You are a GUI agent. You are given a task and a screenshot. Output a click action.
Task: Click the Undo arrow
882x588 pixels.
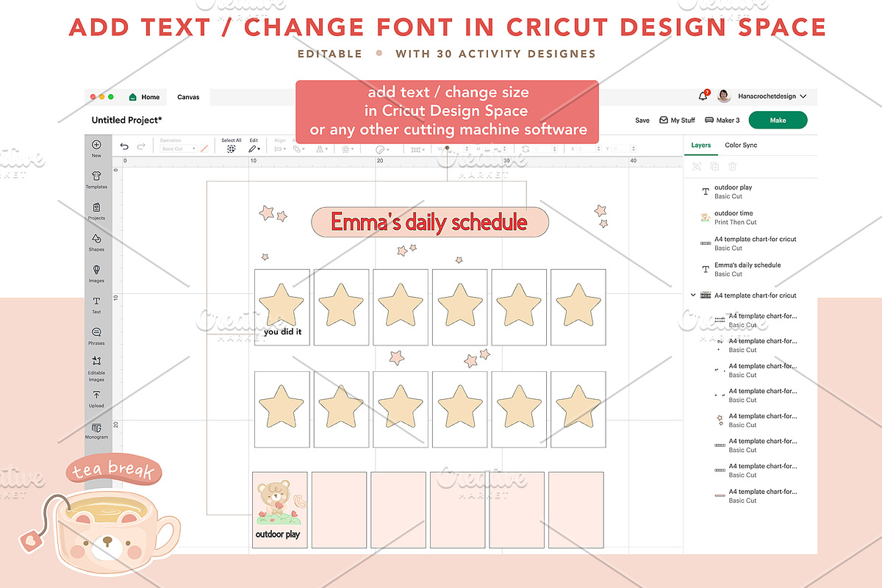tap(123, 146)
